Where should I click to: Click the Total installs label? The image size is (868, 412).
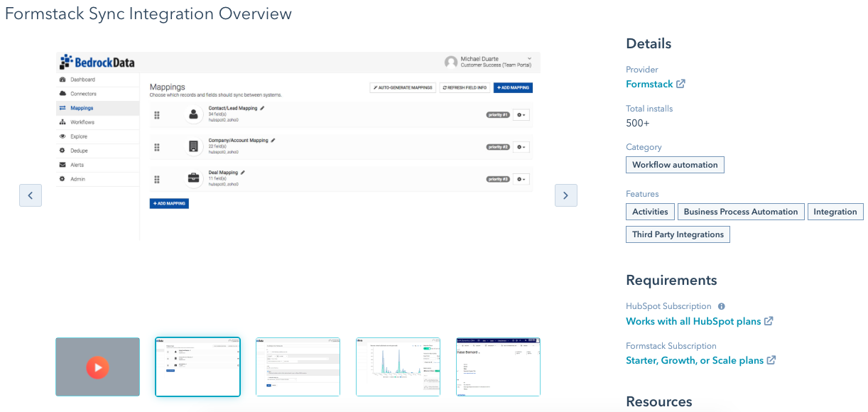coord(649,109)
